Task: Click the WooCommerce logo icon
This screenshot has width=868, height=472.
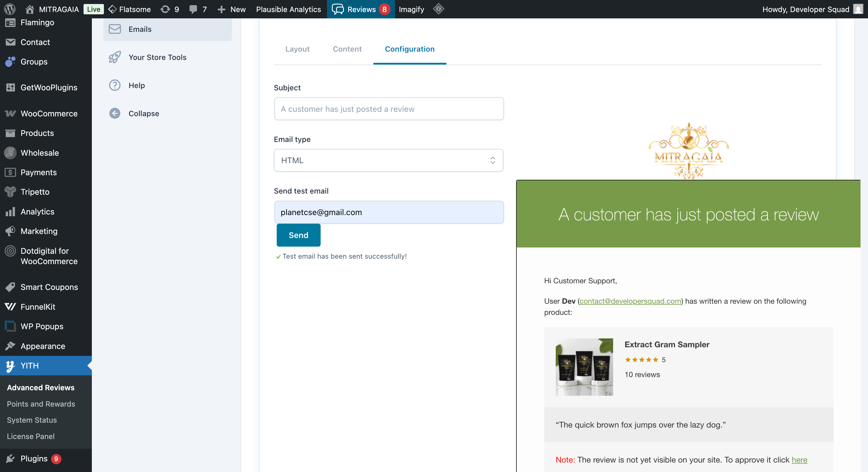Action: (10, 114)
